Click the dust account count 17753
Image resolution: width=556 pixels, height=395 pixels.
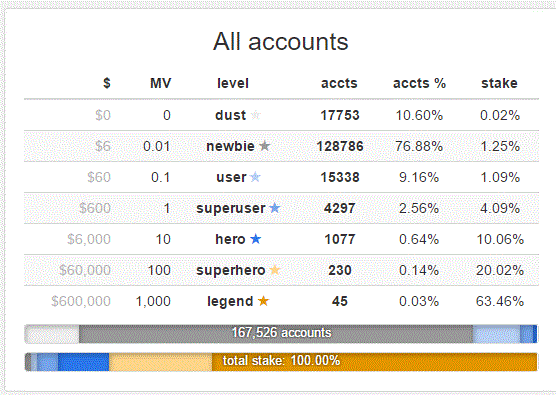click(340, 115)
